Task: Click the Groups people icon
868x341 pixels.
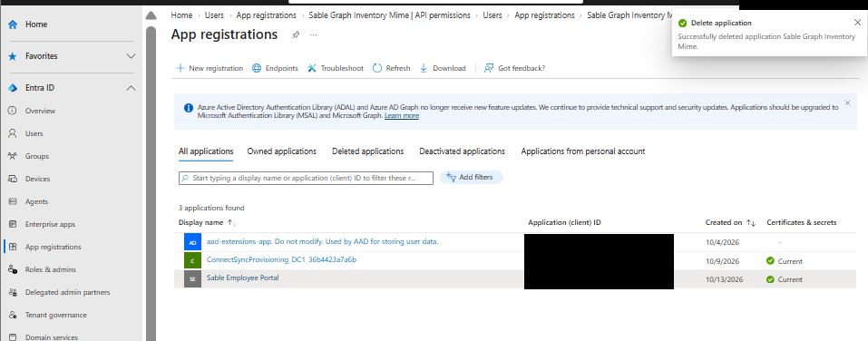Action: point(12,156)
